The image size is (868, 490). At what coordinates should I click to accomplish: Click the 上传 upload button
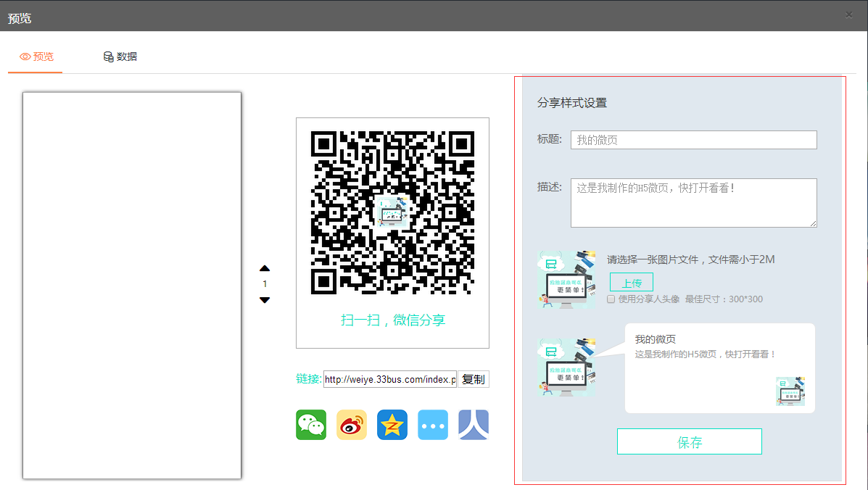[632, 283]
